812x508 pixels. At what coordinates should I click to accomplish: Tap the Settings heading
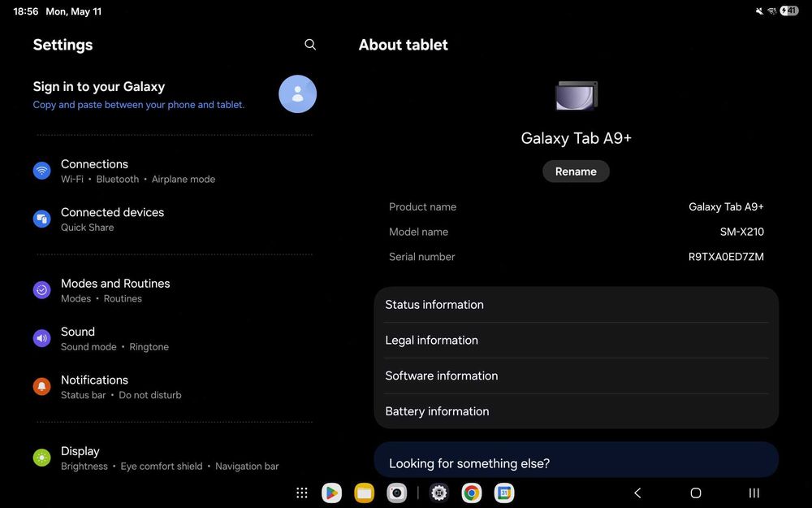(63, 45)
